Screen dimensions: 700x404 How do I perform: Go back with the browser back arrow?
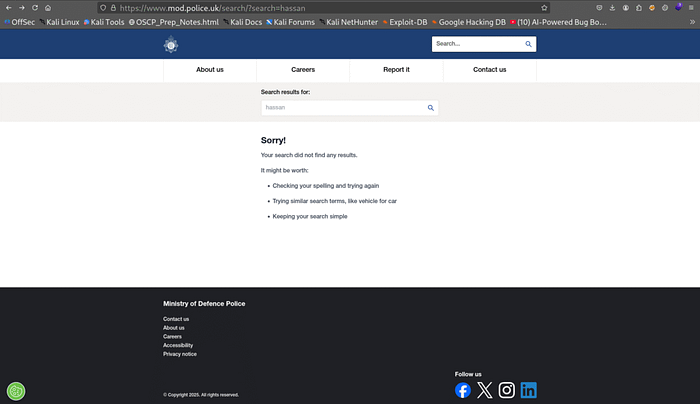point(9,8)
